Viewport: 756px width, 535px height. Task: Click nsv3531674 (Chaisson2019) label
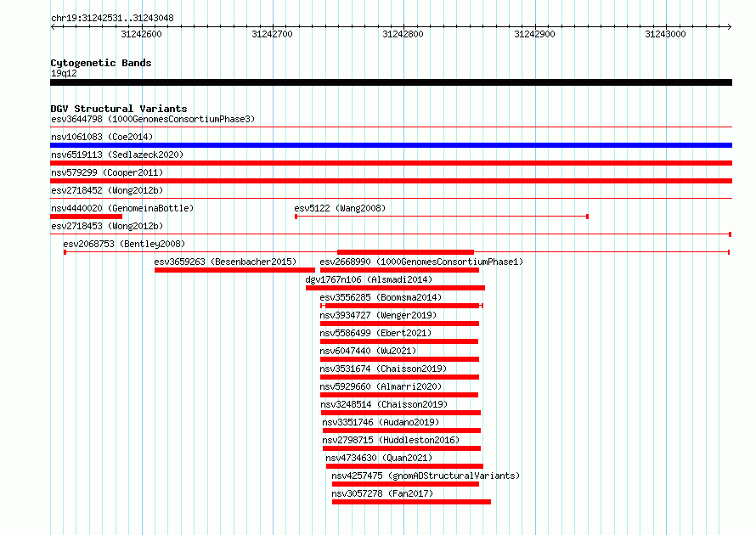383,369
